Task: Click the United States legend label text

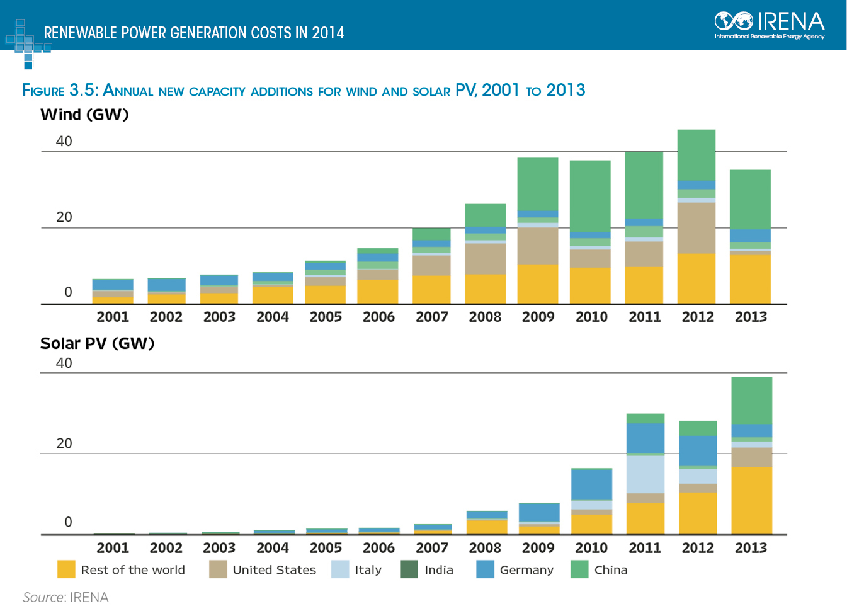Action: coord(274,570)
